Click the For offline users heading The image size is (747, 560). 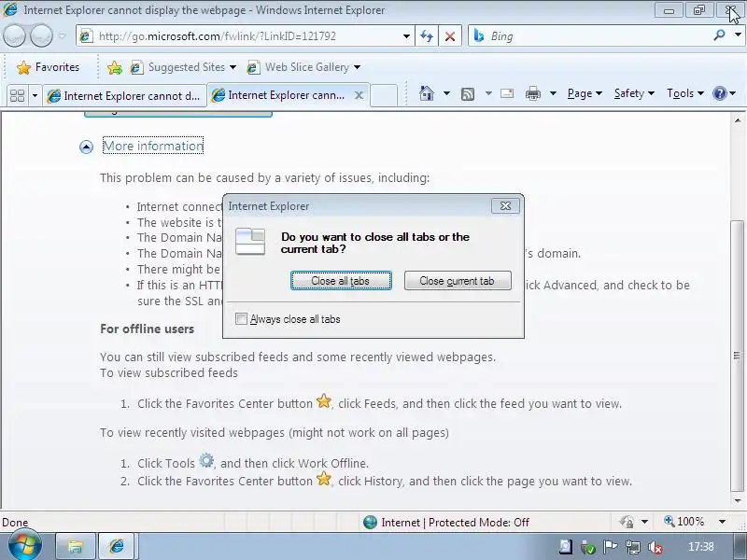pos(148,329)
